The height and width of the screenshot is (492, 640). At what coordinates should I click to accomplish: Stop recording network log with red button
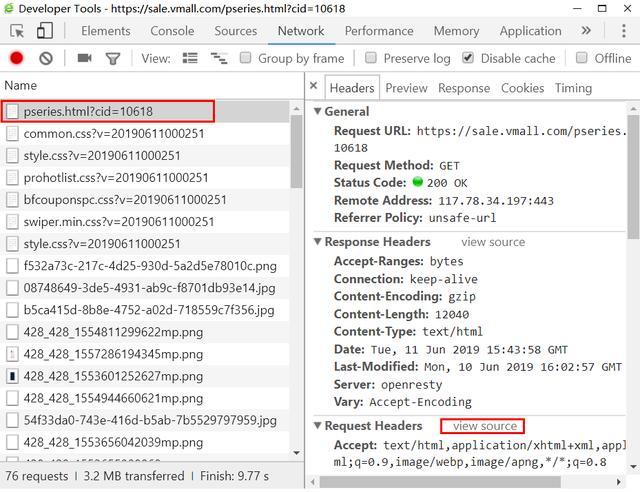(16, 58)
